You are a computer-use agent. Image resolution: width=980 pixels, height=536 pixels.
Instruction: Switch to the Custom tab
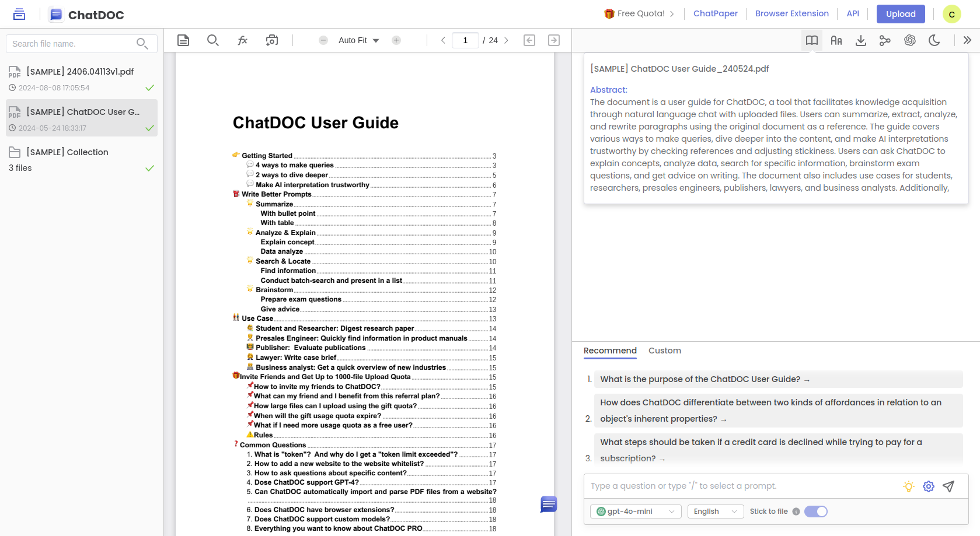coord(665,351)
